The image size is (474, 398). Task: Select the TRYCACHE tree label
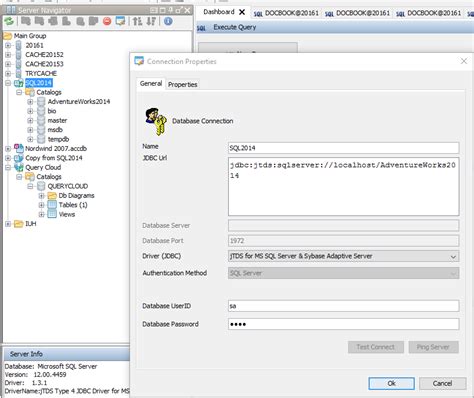41,73
